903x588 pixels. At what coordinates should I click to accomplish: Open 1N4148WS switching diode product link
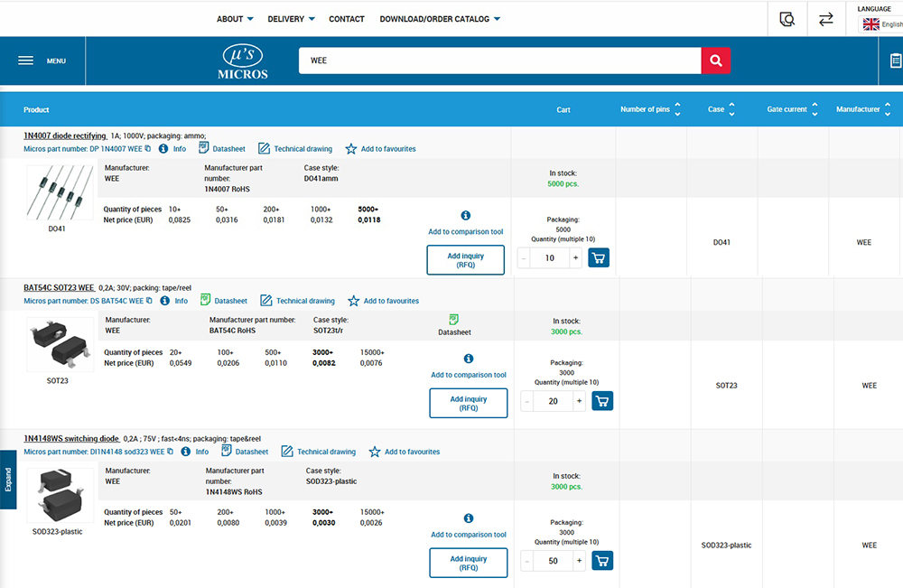click(x=71, y=438)
